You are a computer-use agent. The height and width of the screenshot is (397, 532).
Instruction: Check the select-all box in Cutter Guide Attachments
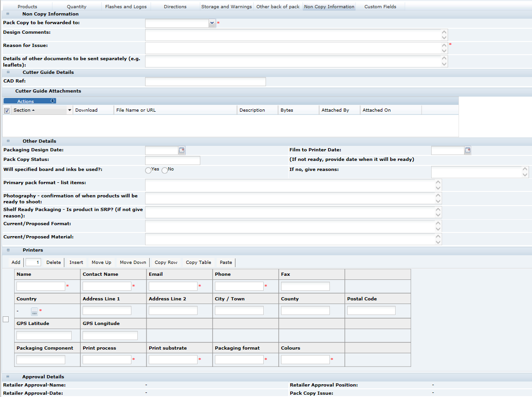6,110
